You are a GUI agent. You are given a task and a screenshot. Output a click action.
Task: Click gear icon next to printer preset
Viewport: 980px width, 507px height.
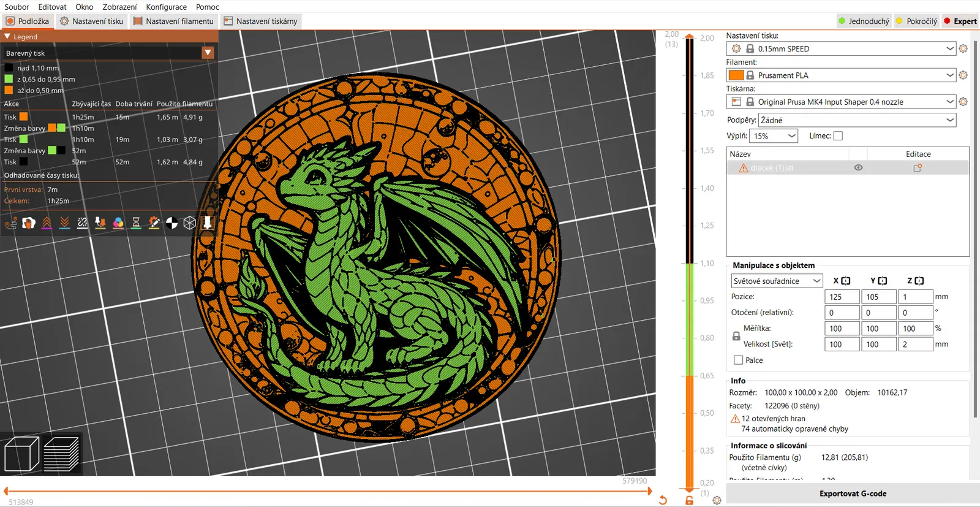[963, 102]
